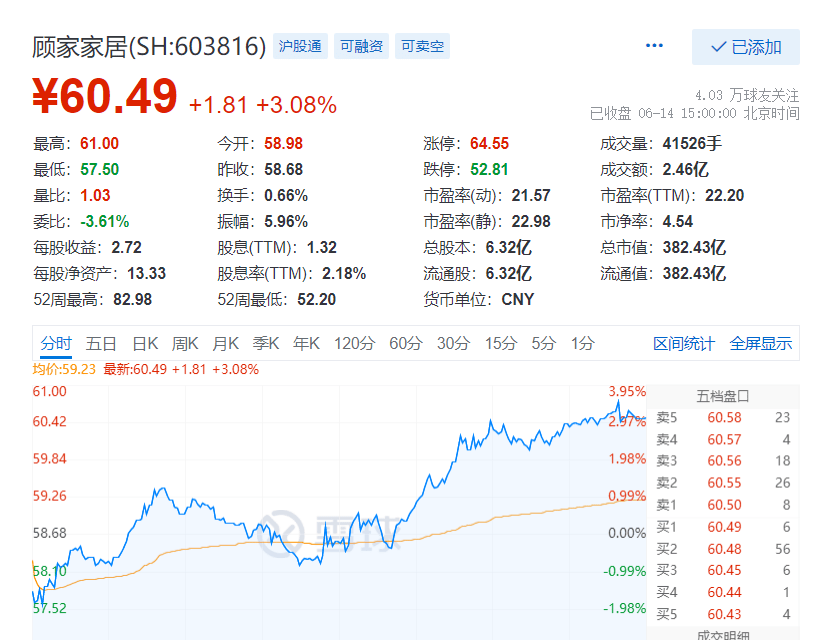The height and width of the screenshot is (640, 832).
Task: Click the 卖3 order row at 60.56
Action: [723, 461]
